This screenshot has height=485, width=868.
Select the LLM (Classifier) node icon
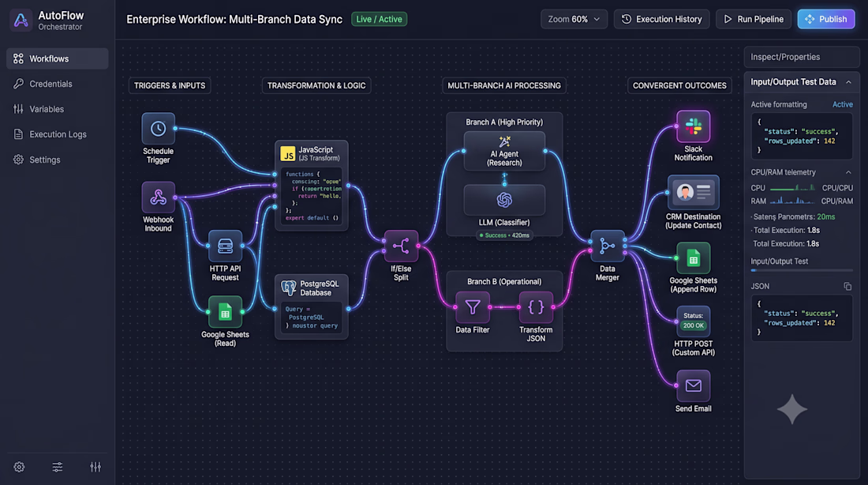click(504, 200)
